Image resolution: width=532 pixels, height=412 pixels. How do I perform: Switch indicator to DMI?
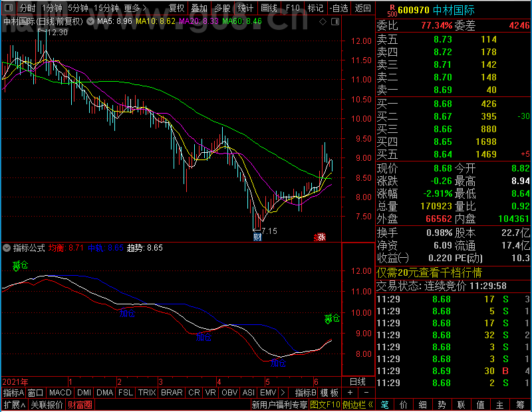coord(84,393)
